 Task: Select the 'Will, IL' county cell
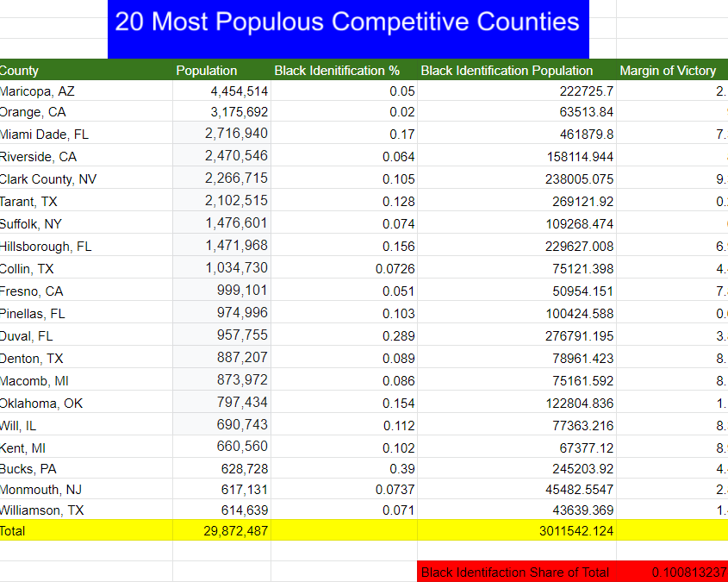pos(86,423)
